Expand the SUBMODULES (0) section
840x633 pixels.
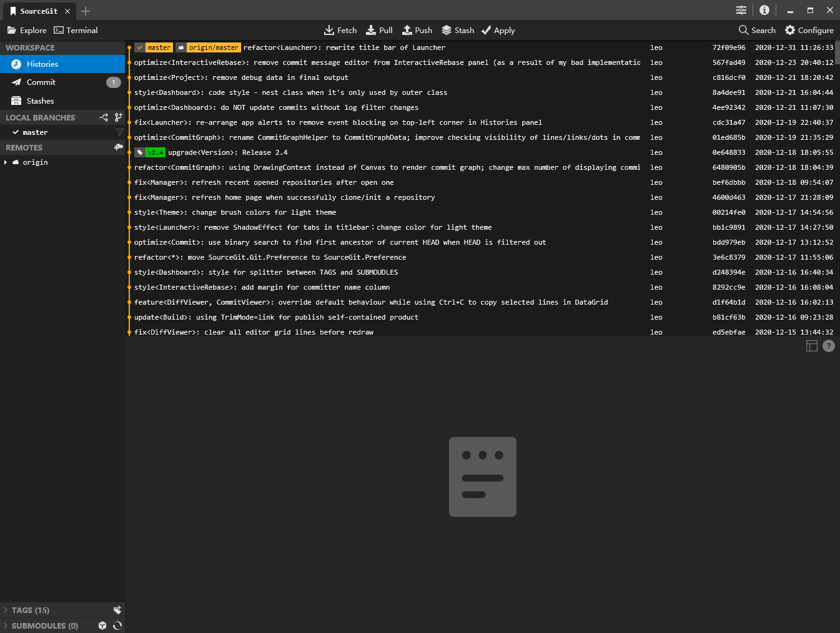6,626
